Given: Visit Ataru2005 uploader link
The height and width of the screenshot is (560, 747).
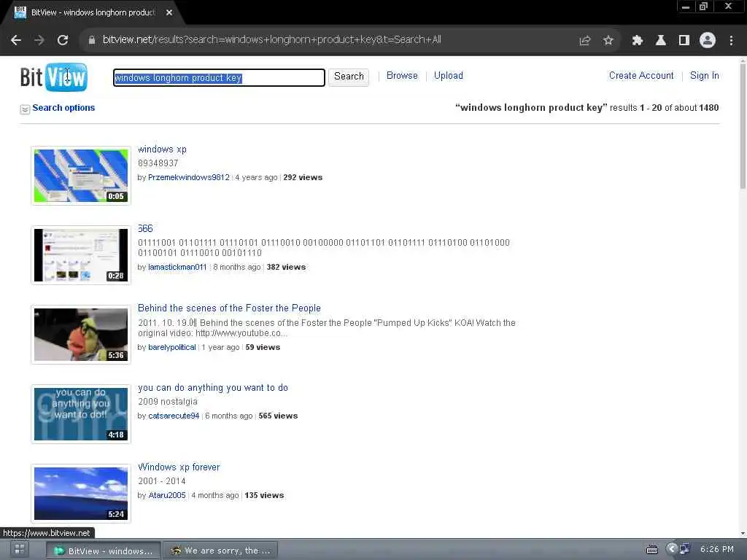Looking at the screenshot, I should [x=167, y=496].
